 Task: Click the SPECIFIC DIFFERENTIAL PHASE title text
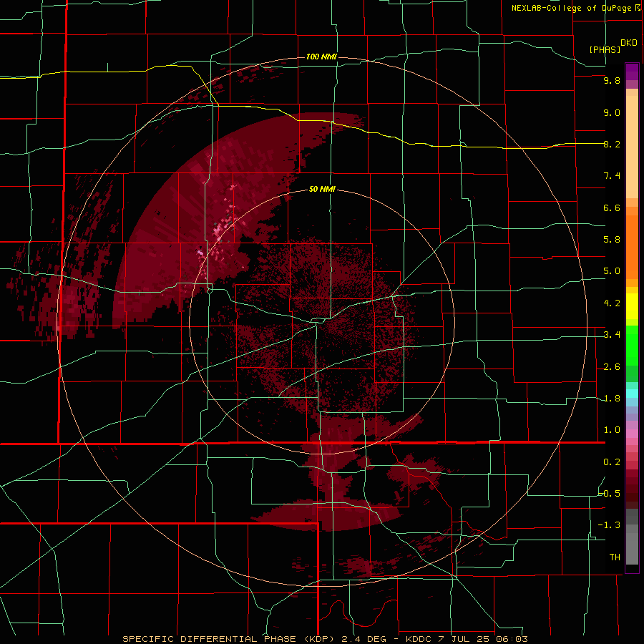209,639
